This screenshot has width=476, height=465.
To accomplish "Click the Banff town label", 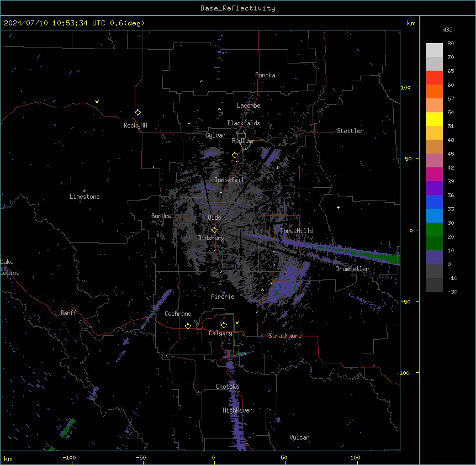I will 68,313.
